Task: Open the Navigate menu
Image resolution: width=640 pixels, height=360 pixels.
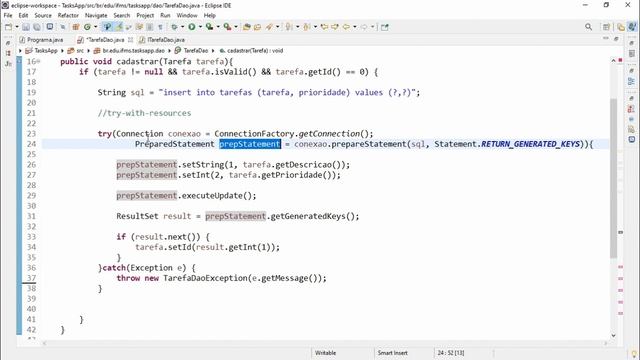Action: click(96, 15)
